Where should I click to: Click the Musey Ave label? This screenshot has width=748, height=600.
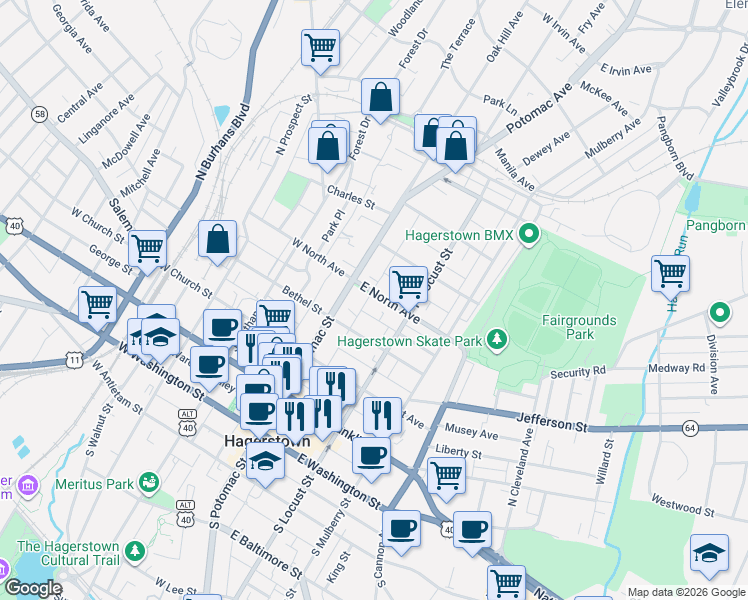pos(471,431)
